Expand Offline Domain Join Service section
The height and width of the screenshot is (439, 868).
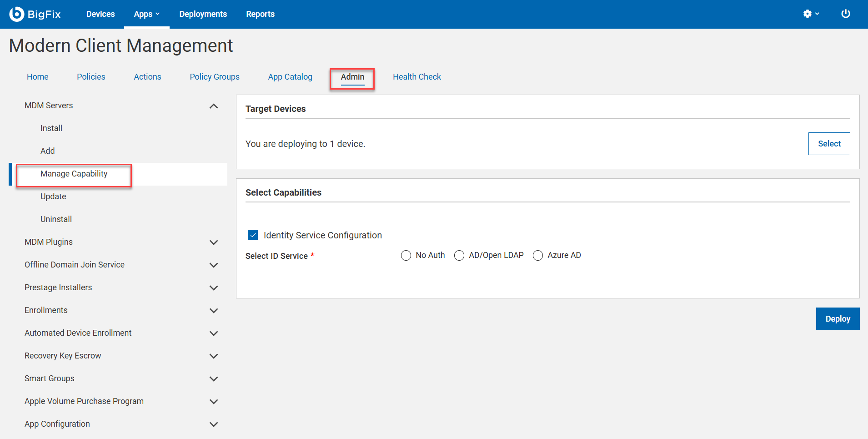[213, 265]
